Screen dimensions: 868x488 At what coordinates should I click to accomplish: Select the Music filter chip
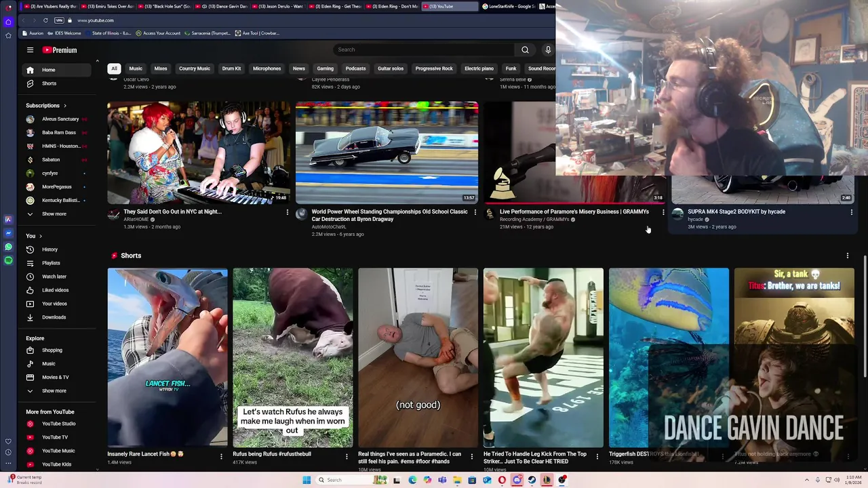pos(136,68)
